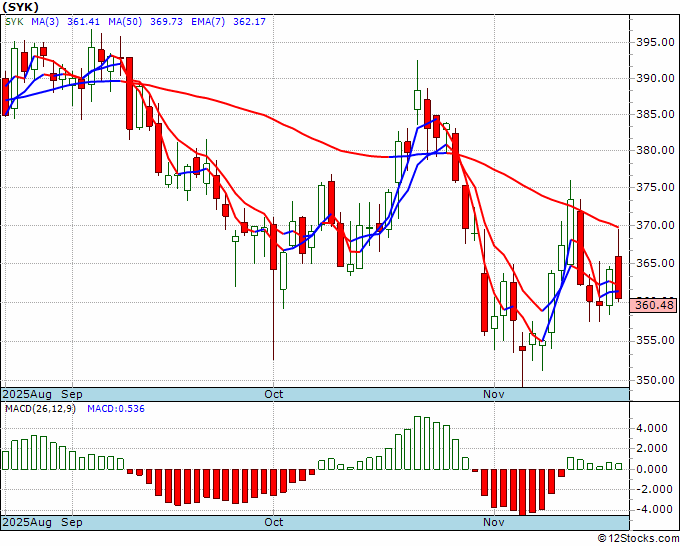Select the SYK legend label

coord(14,22)
